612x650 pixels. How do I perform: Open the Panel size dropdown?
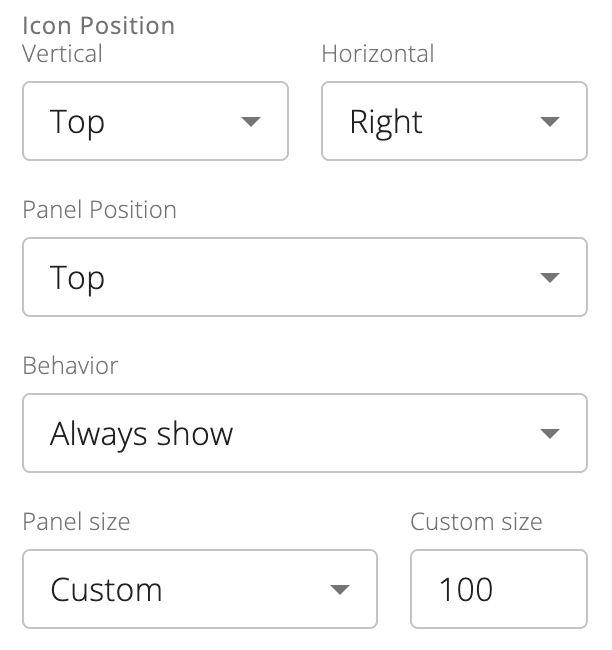coord(199,589)
